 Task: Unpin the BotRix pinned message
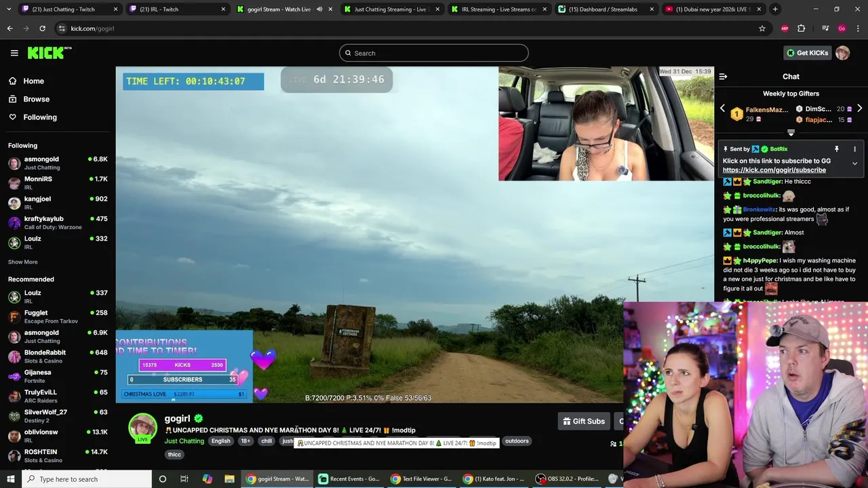[x=837, y=149]
